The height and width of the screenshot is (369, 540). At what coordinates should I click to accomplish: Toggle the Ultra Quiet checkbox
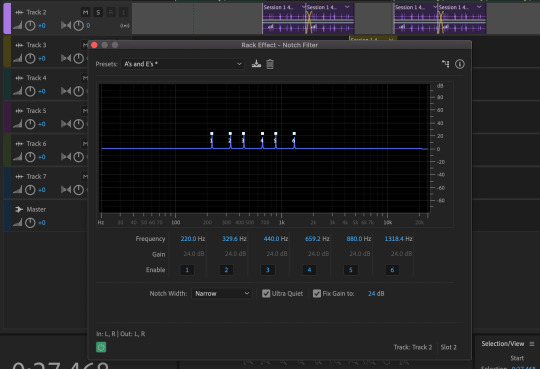click(x=266, y=293)
